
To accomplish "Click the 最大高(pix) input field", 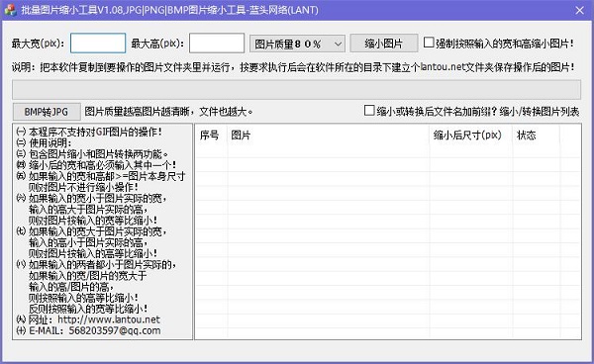I will point(217,44).
